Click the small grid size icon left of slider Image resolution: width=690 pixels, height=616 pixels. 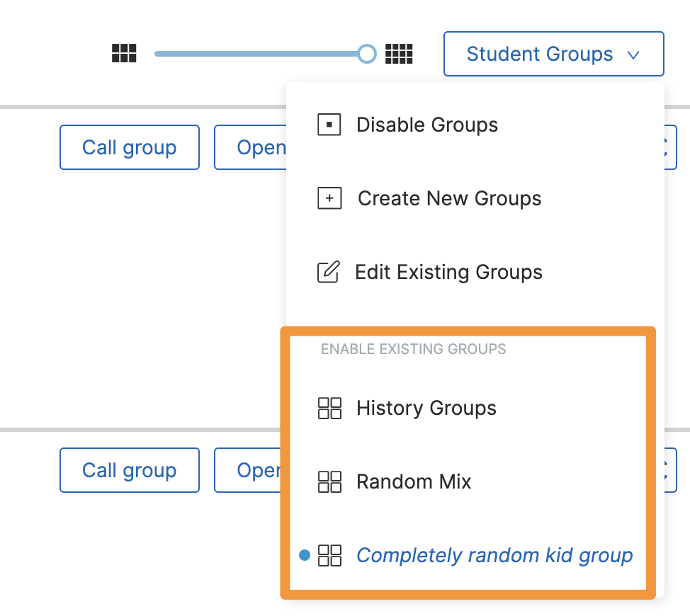[123, 53]
